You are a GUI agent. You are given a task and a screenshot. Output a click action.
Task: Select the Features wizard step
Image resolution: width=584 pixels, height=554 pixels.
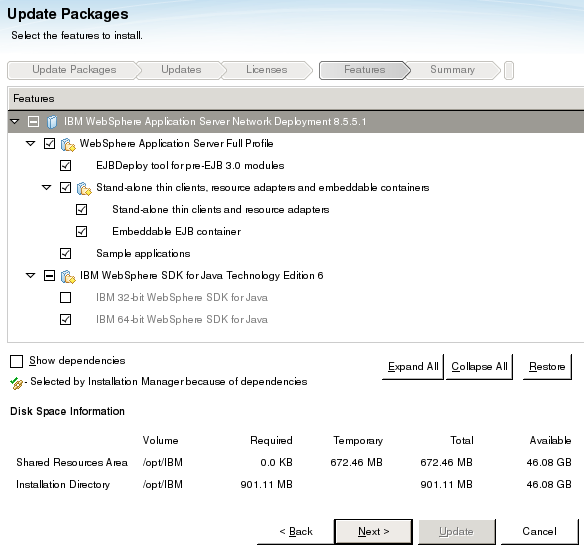coord(364,70)
